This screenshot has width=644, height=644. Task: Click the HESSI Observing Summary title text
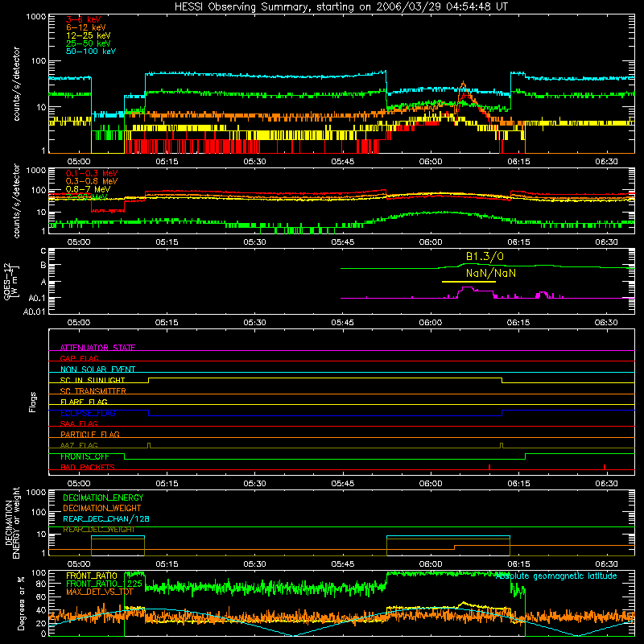(x=341, y=7)
